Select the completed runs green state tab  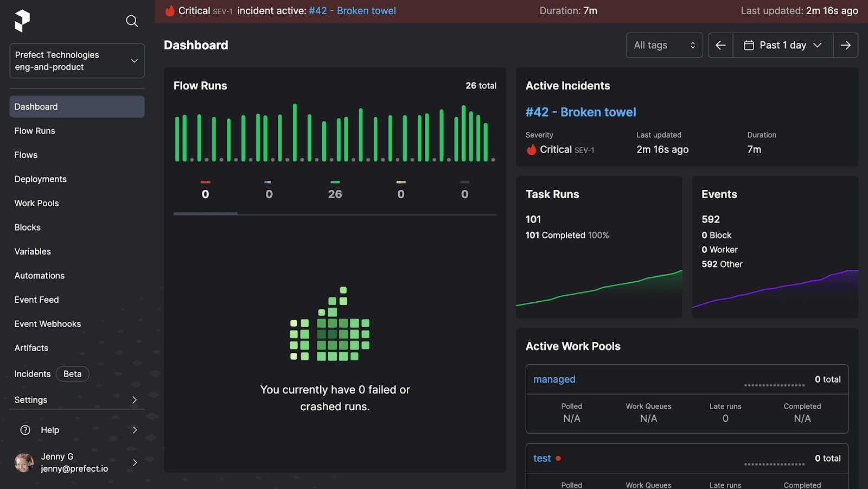pos(335,190)
